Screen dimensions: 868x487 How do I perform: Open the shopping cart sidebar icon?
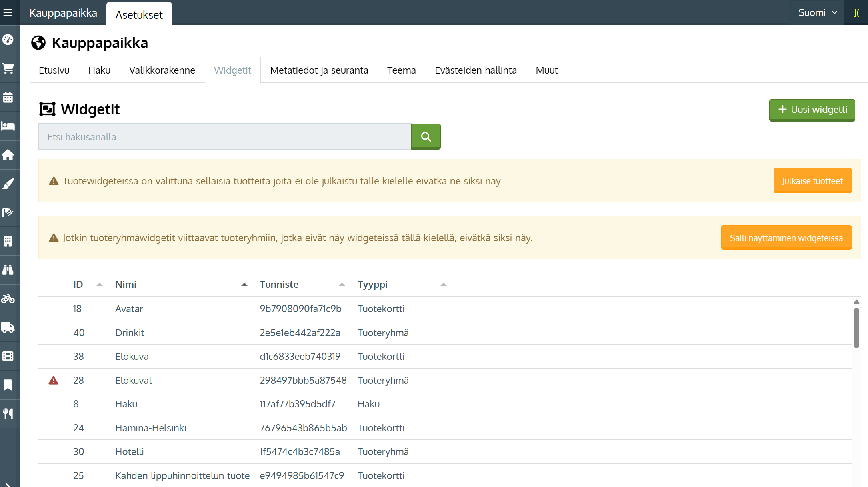click(x=8, y=68)
